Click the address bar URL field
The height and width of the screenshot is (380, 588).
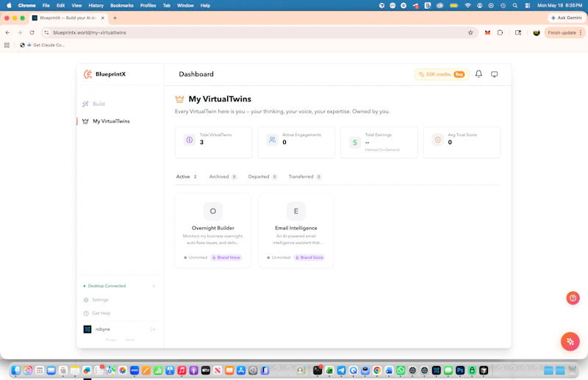point(259,32)
